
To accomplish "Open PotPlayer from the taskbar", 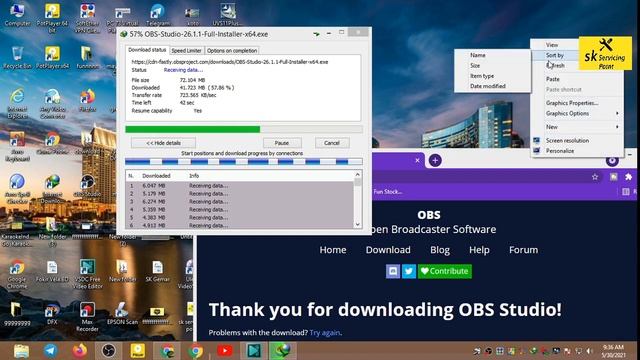I will [x=138, y=351].
